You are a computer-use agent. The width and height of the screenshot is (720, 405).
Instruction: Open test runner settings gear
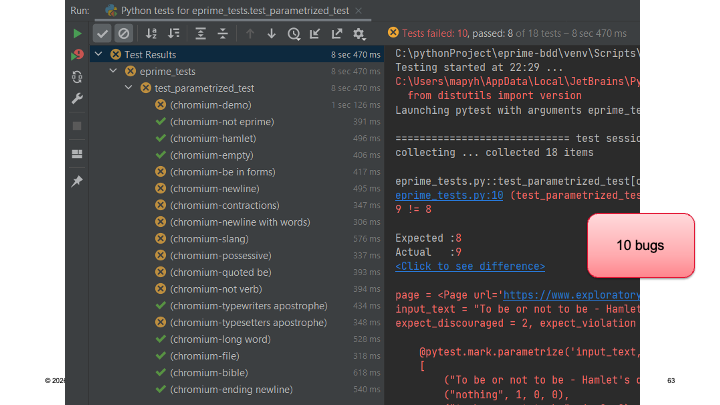tap(359, 34)
